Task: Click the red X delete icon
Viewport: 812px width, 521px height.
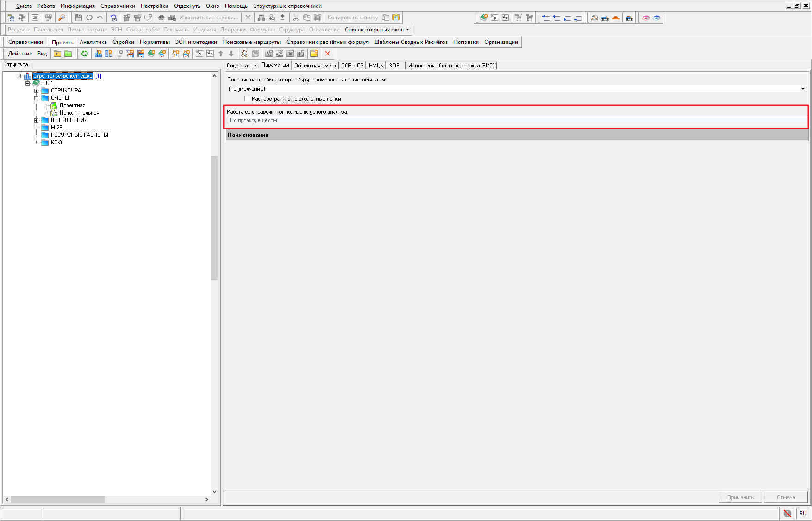Action: tap(328, 54)
